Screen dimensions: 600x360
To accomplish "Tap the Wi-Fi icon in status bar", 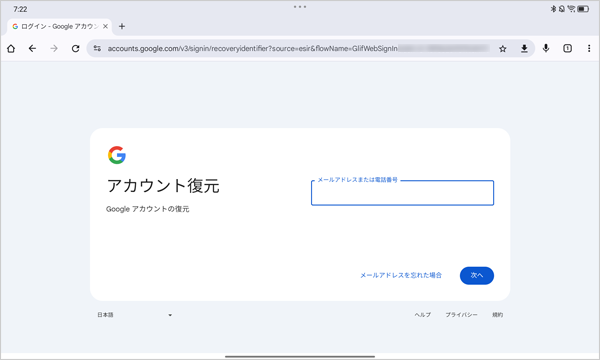I will point(572,9).
